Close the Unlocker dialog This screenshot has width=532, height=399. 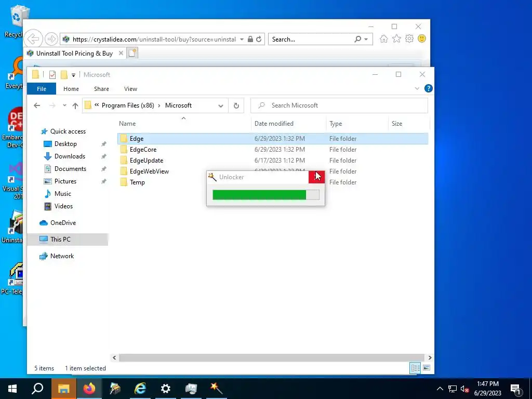point(316,177)
